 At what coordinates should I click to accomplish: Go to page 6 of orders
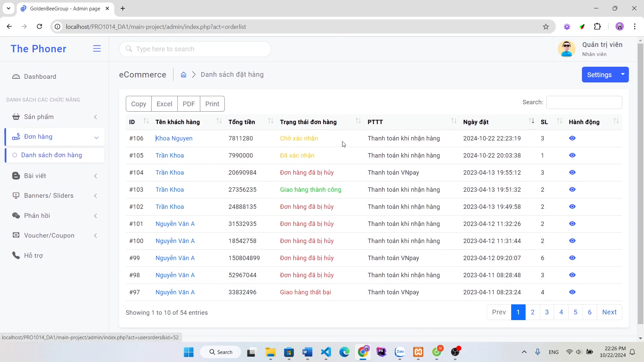pyautogui.click(x=590, y=312)
